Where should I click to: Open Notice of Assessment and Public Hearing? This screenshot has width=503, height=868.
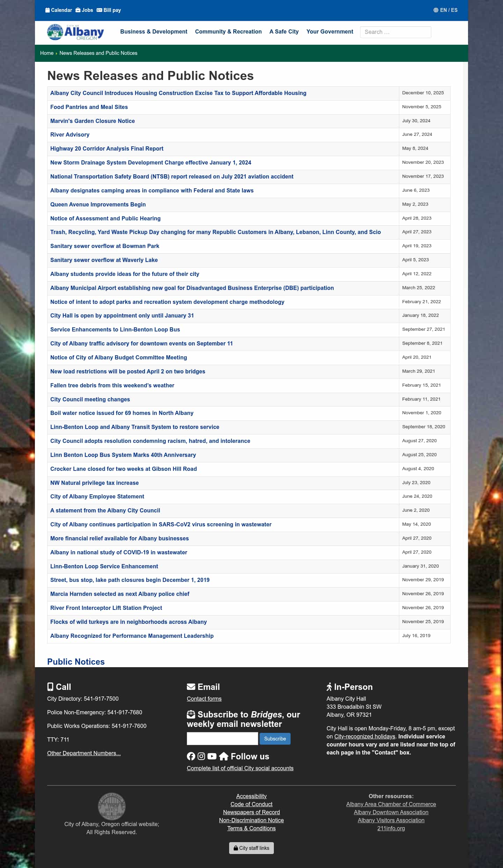click(105, 219)
